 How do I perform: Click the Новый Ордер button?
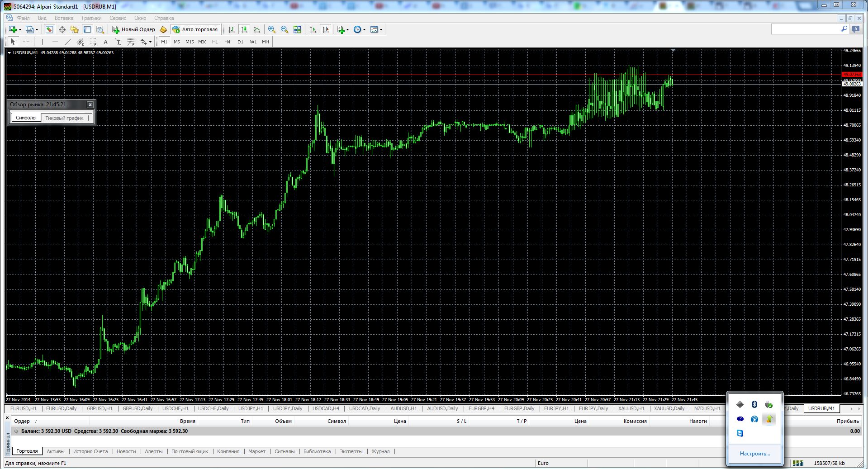click(x=134, y=29)
